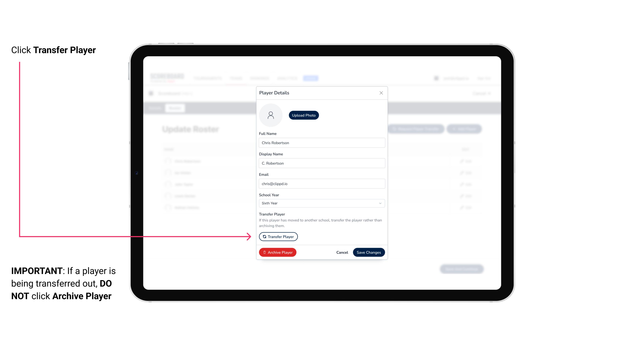Click the sync icon beside Transfer Player
Screen dimensions: 644x346
(264, 237)
